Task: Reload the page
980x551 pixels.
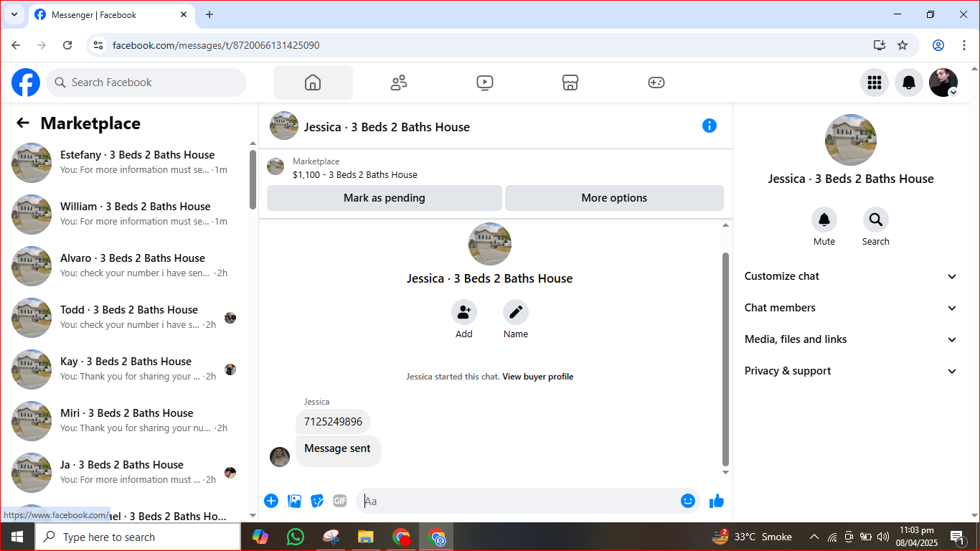Action: pyautogui.click(x=67, y=45)
